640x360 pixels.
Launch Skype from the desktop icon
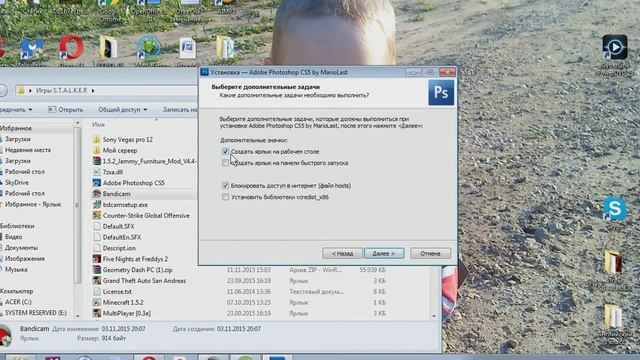point(615,209)
